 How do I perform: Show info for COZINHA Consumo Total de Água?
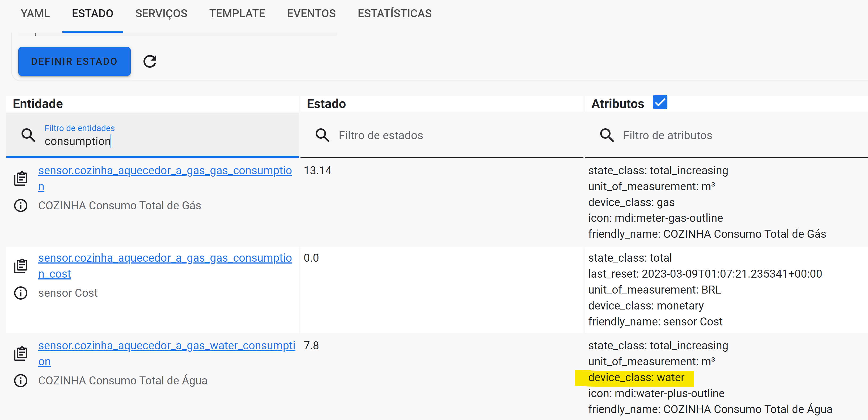pyautogui.click(x=20, y=381)
